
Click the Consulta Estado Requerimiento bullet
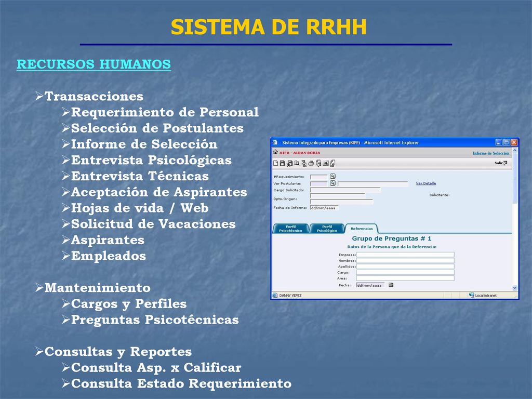[181, 383]
